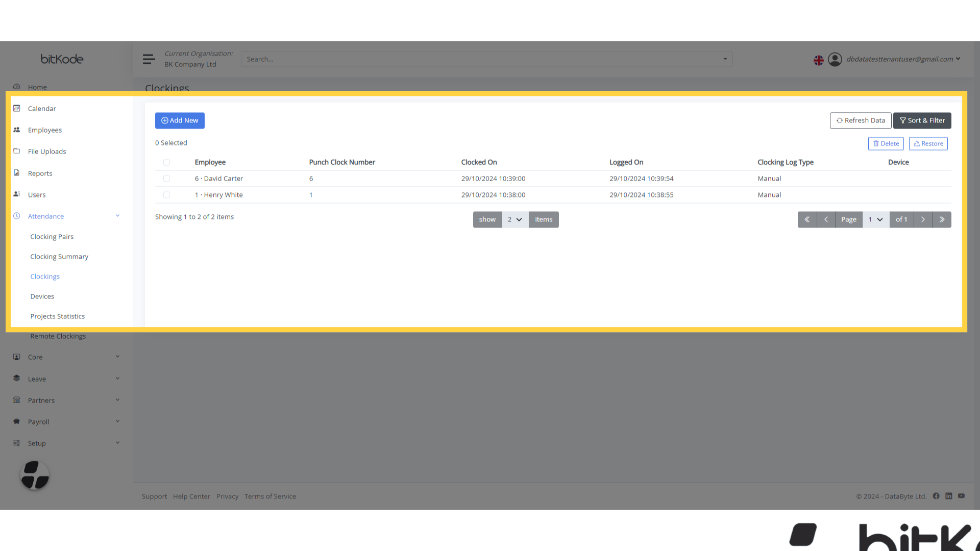Image resolution: width=980 pixels, height=551 pixels.
Task: Click the Add New button
Action: [x=180, y=120]
